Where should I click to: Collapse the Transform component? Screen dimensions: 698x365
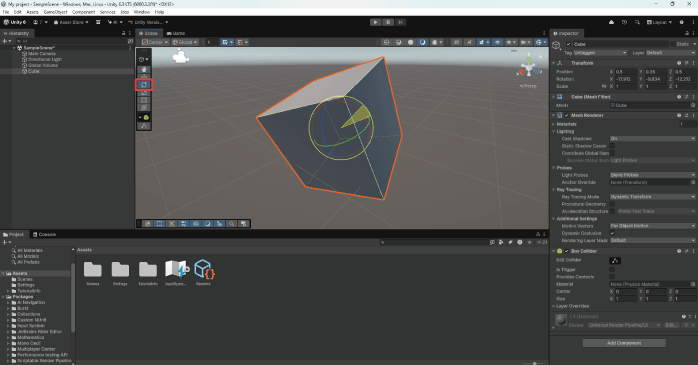point(553,63)
